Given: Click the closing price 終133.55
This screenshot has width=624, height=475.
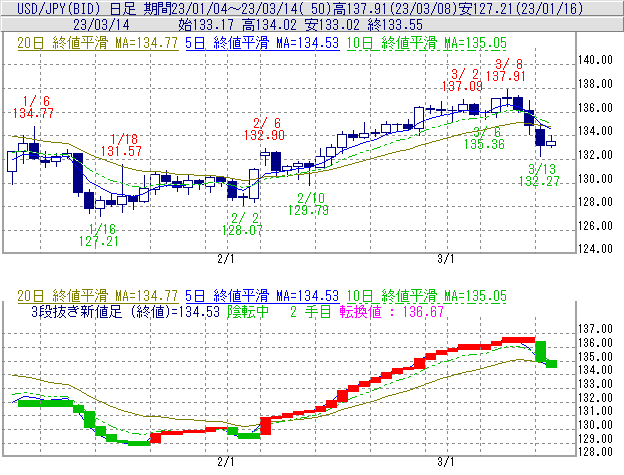Looking at the screenshot, I should pyautogui.click(x=395, y=25).
